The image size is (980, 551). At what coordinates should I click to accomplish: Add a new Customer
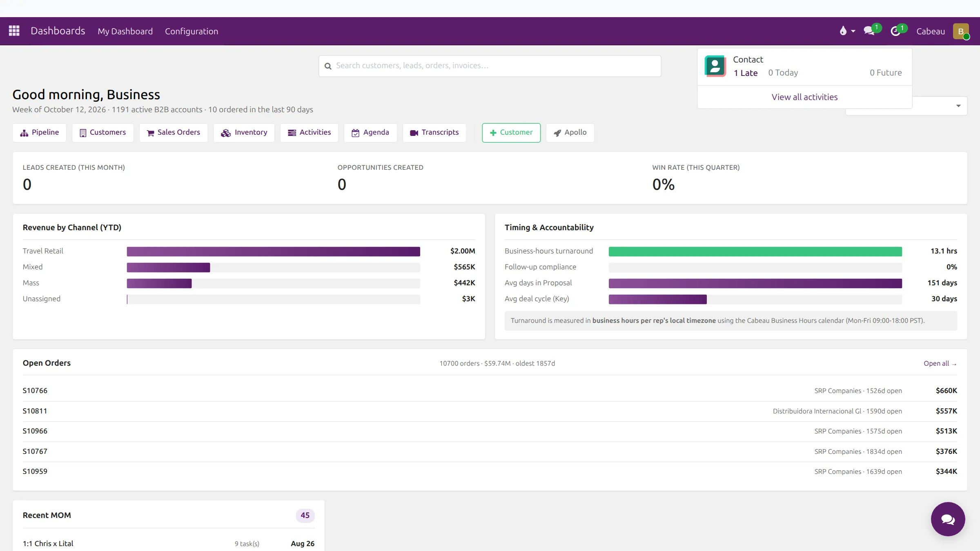(511, 133)
